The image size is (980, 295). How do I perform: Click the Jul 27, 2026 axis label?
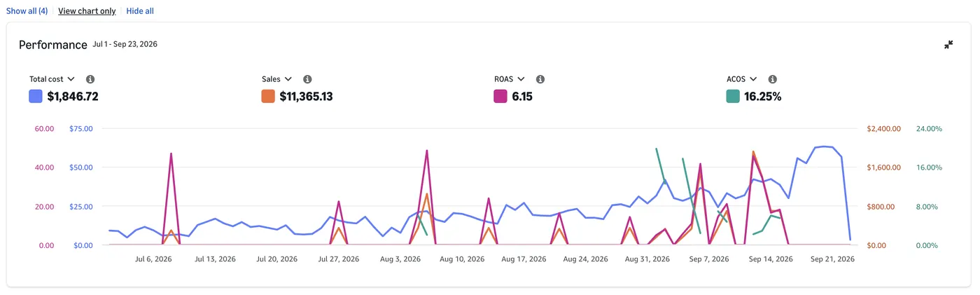[x=339, y=259]
